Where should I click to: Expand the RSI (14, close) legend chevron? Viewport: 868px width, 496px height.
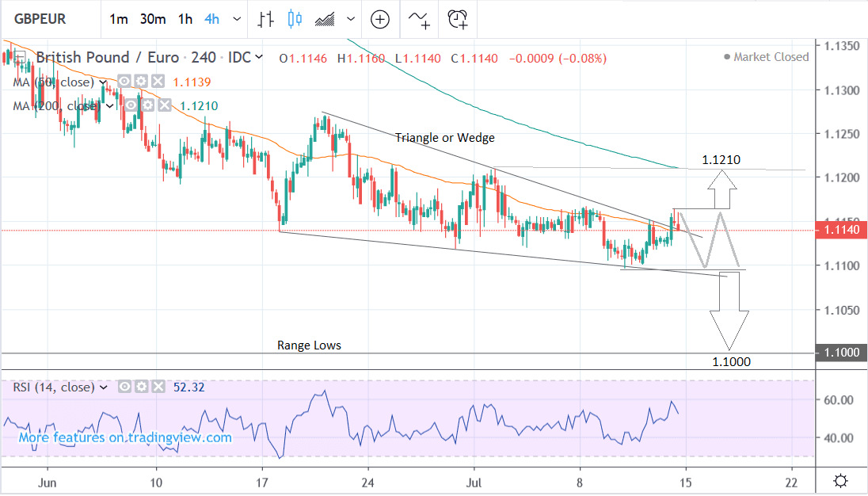(x=104, y=387)
